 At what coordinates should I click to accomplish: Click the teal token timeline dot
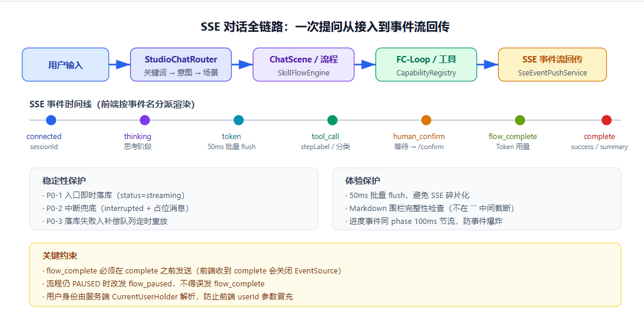[x=238, y=120]
